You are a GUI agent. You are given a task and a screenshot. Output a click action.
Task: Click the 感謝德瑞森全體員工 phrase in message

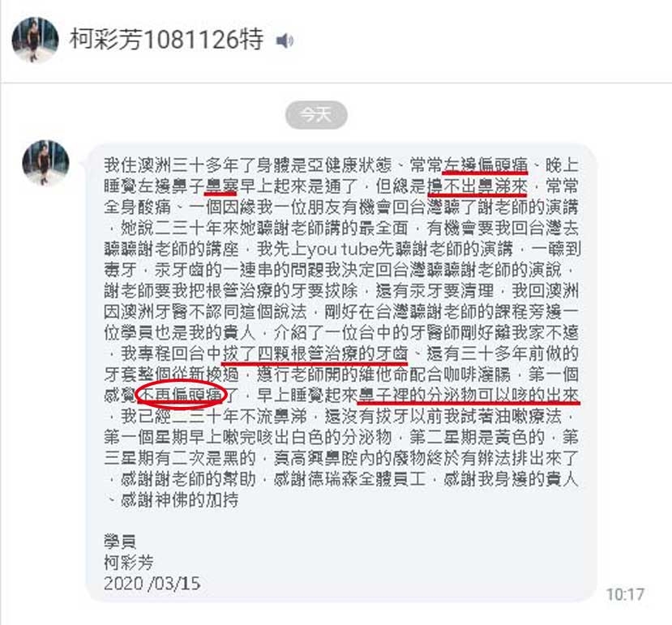pos(349,479)
